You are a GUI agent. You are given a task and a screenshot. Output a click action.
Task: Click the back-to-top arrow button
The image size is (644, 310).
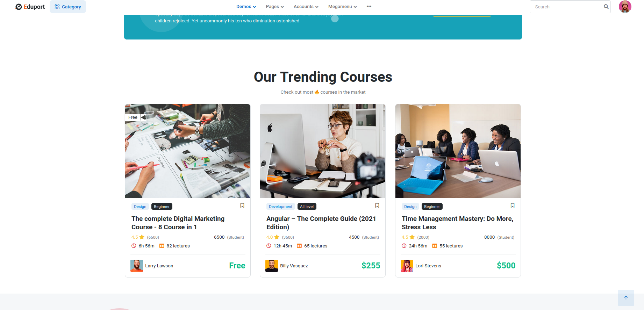point(626,298)
